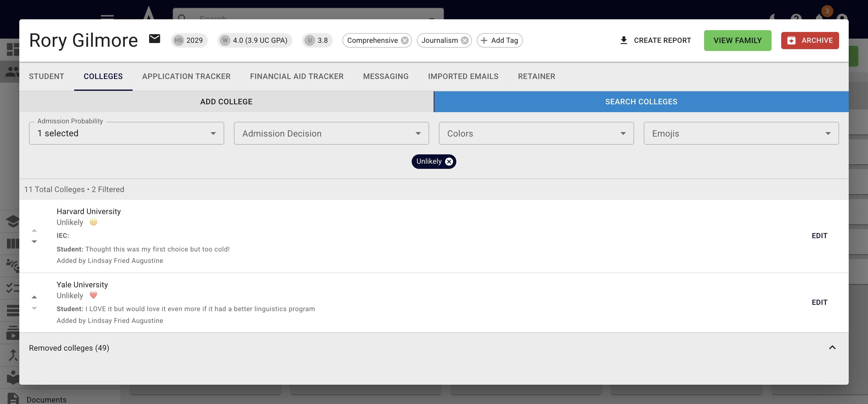Open the checklist icon in the sidebar
The width and height of the screenshot is (868, 404).
13,288
